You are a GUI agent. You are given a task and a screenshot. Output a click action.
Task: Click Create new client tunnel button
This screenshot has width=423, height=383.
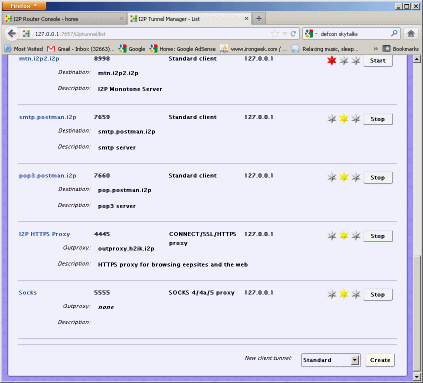tap(380, 360)
